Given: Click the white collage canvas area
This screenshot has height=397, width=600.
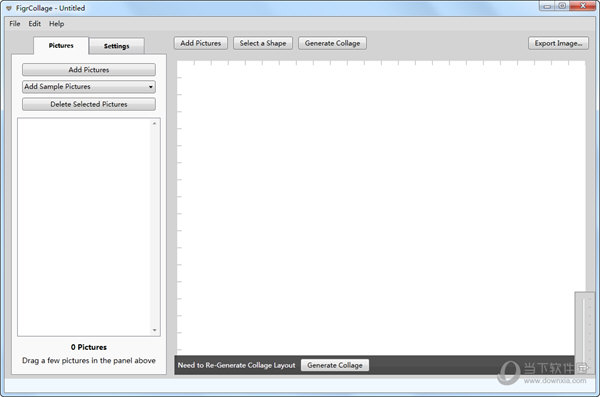Looking at the screenshot, I should click(381, 208).
